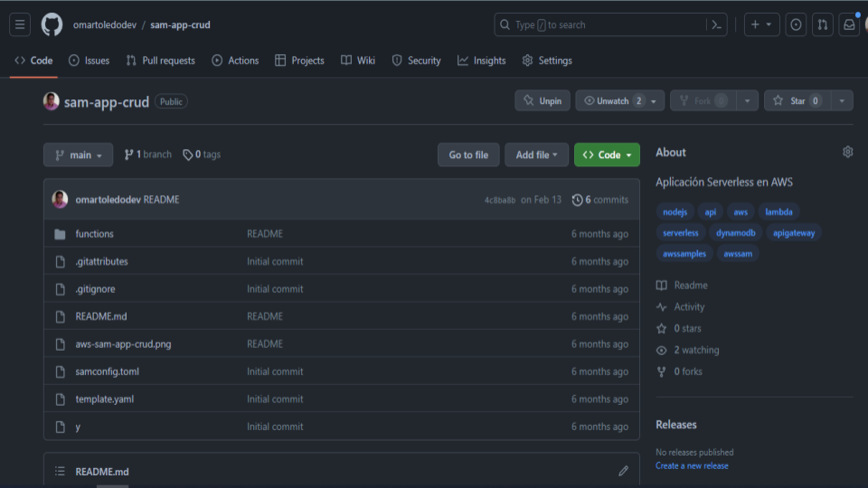Open the README outline list icon

click(x=60, y=472)
